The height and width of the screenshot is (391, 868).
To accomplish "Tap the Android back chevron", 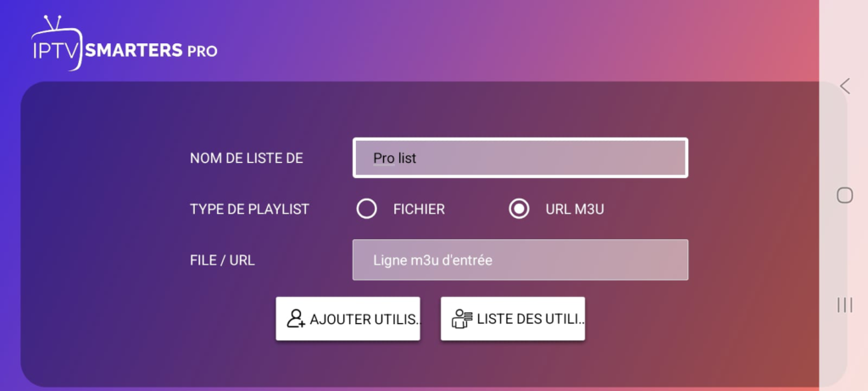I will [x=845, y=86].
